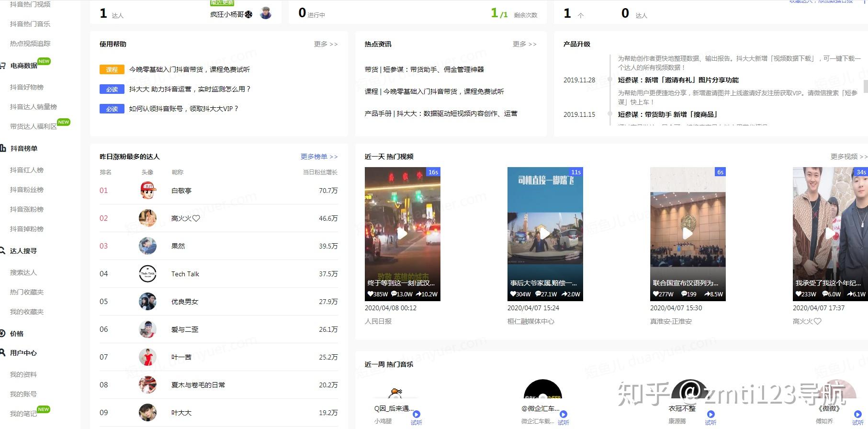Click 试听 play icon under Q因_后来遇

click(x=417, y=414)
